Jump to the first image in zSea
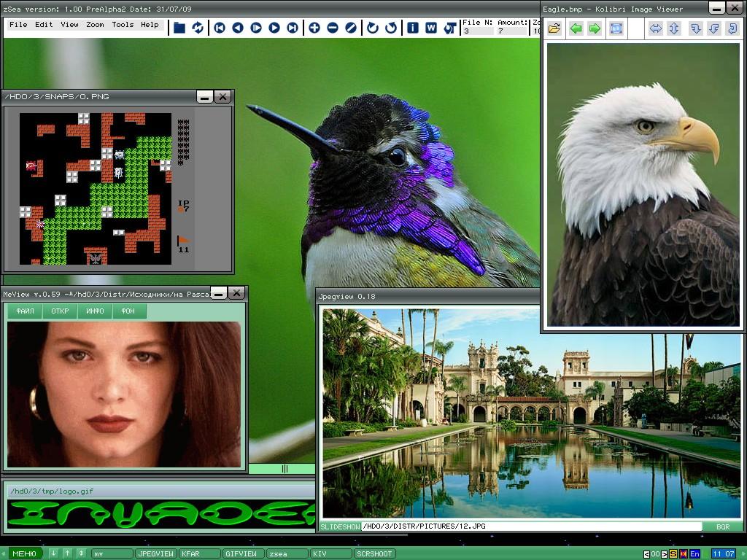Viewport: 747px width, 560px height. point(220,28)
